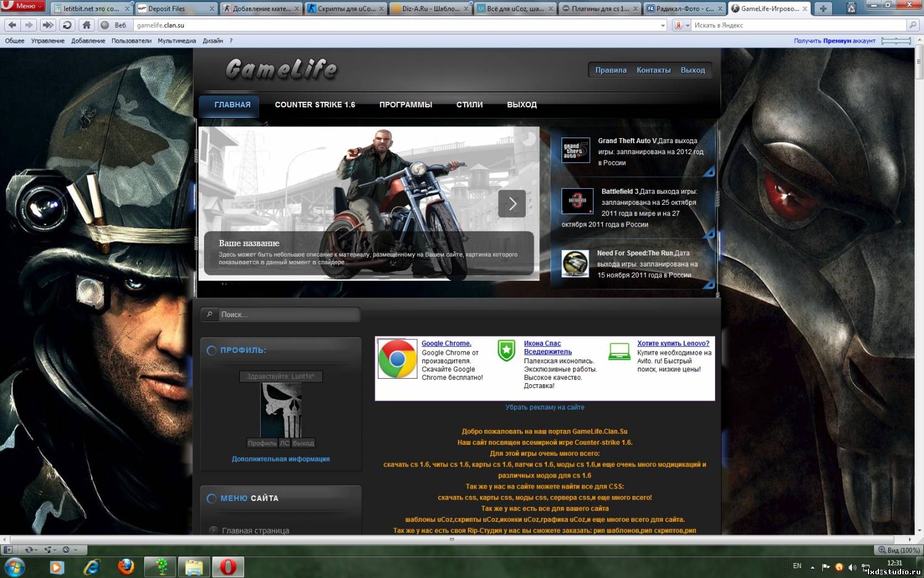Launch Firefox from taskbar

tap(126, 566)
